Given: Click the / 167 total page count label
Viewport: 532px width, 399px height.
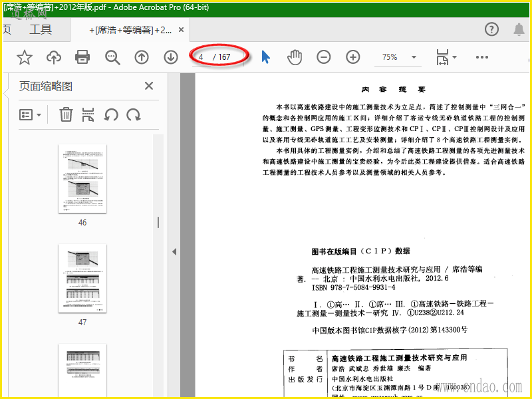Looking at the screenshot, I should pyautogui.click(x=222, y=57).
